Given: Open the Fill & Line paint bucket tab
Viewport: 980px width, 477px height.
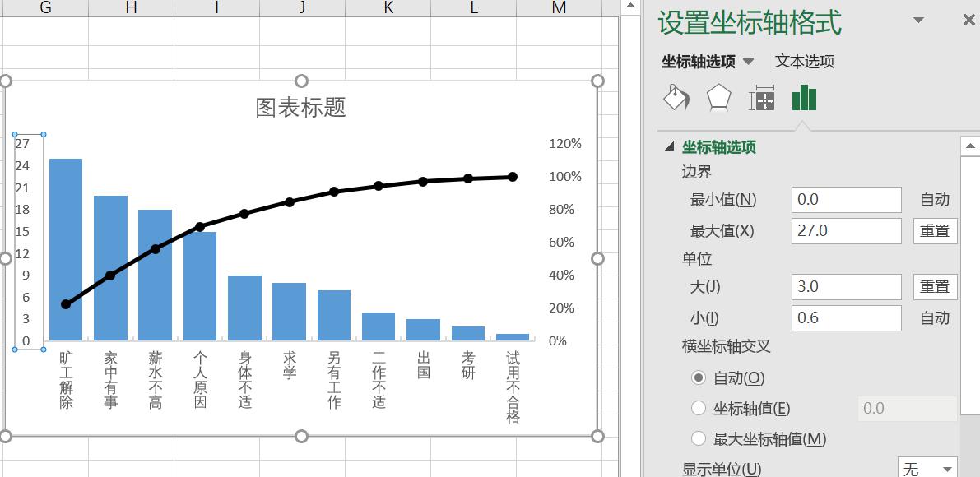Looking at the screenshot, I should point(676,98).
